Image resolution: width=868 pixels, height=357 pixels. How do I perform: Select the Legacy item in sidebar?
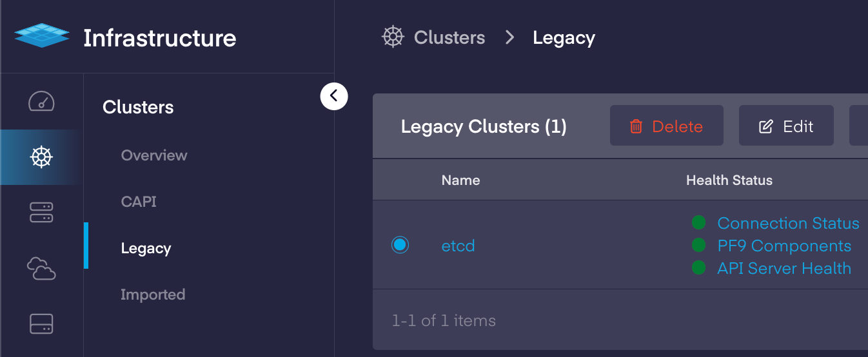146,248
